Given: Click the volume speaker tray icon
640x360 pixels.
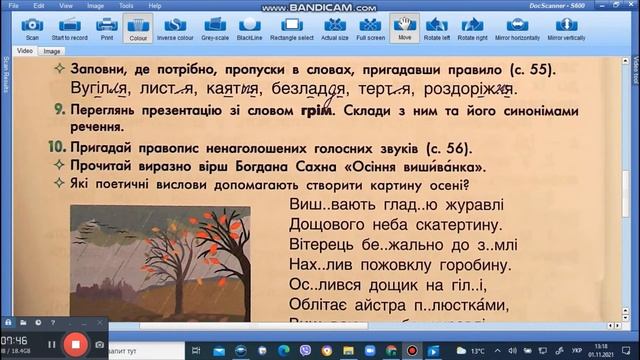Looking at the screenshot, I should [513, 351].
